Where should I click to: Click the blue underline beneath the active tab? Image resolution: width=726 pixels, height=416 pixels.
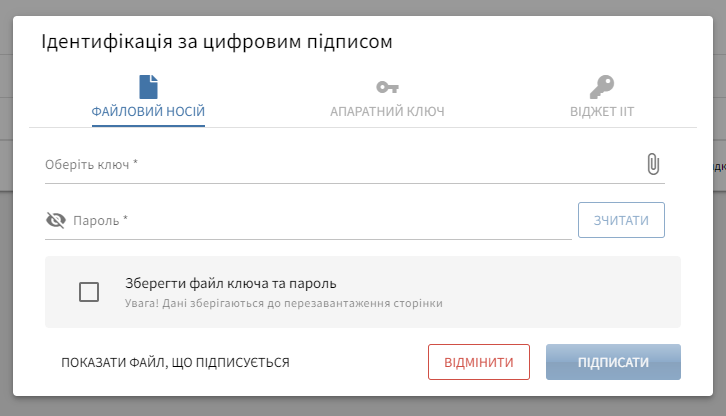pos(148,125)
